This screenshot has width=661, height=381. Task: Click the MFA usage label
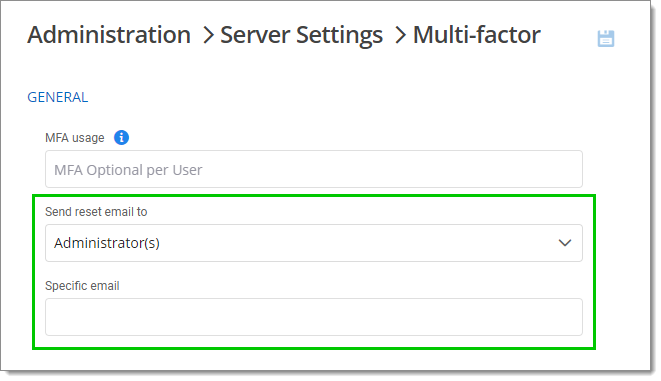[x=75, y=138]
